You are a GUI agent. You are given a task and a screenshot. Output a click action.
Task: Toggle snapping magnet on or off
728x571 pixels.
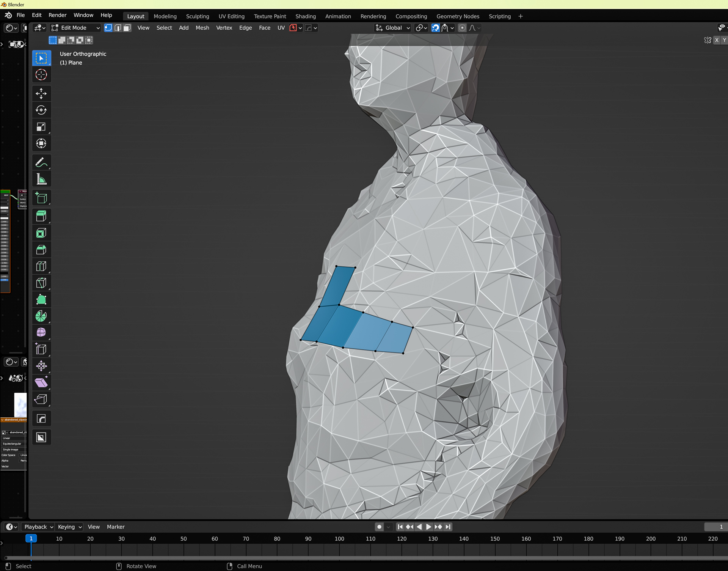click(435, 28)
